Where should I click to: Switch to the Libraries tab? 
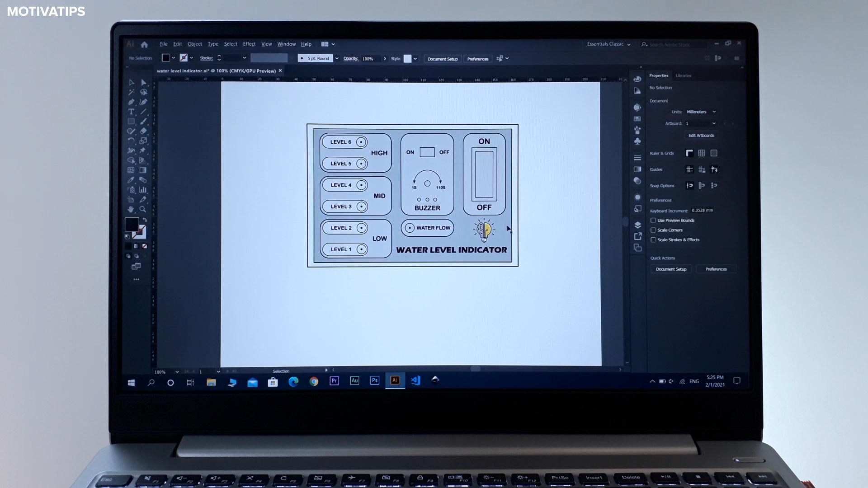pyautogui.click(x=683, y=75)
